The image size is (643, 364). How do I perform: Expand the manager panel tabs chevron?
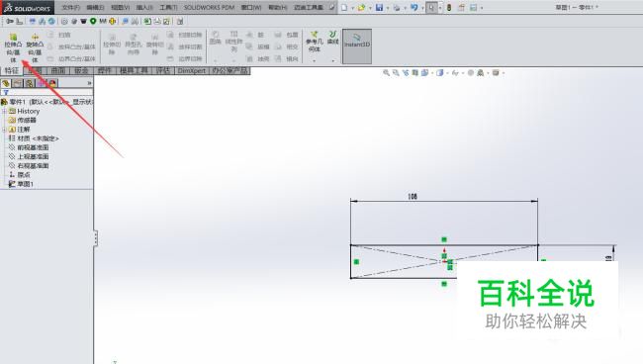point(89,83)
